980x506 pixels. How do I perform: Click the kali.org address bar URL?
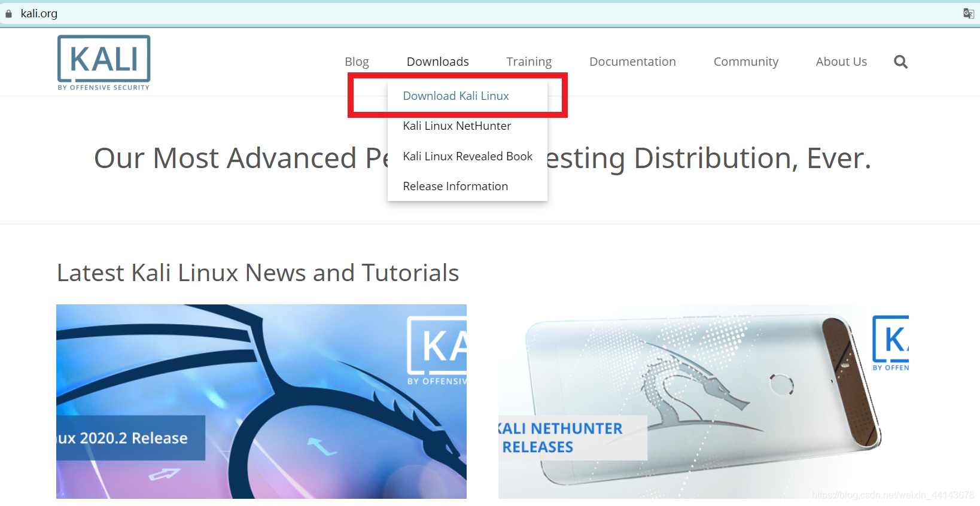[x=39, y=13]
